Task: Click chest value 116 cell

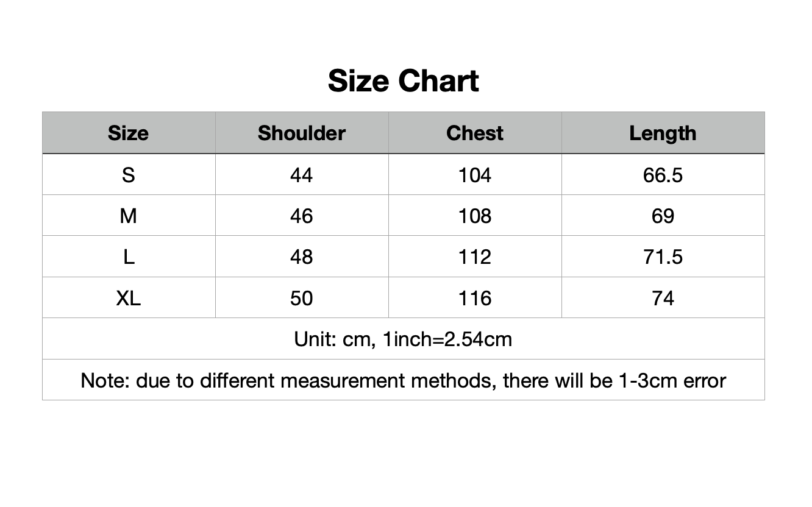Action: coord(474,298)
